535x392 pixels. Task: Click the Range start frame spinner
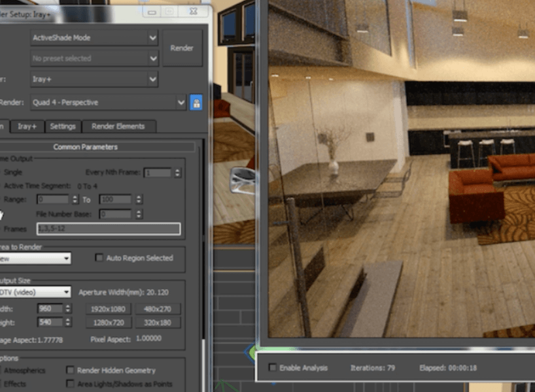pyautogui.click(x=75, y=199)
